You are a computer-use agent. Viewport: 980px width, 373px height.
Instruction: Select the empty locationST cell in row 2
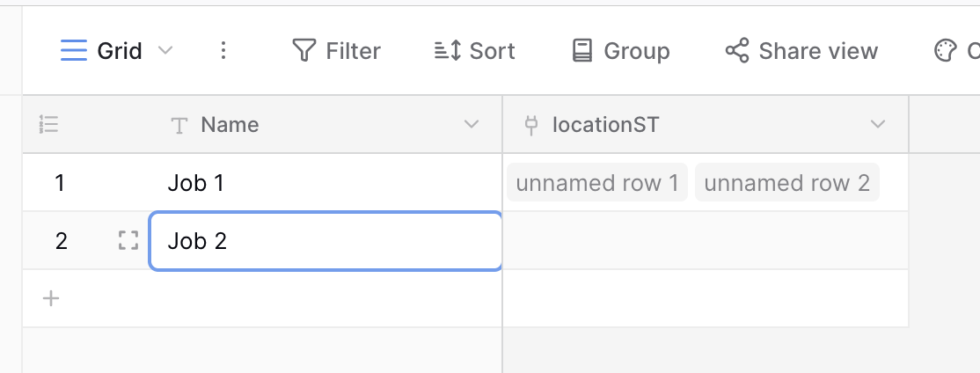(706, 240)
